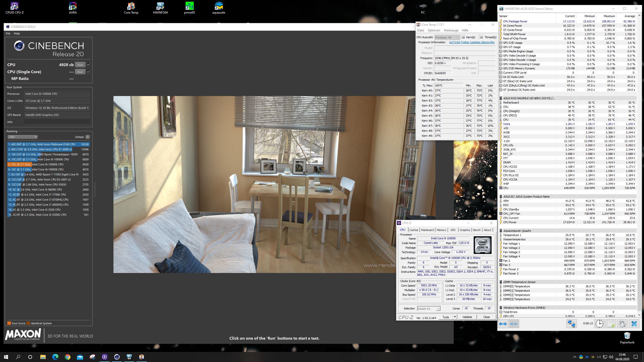
Task: Switch to CPU-Z Memory tab
Action: pos(441,230)
